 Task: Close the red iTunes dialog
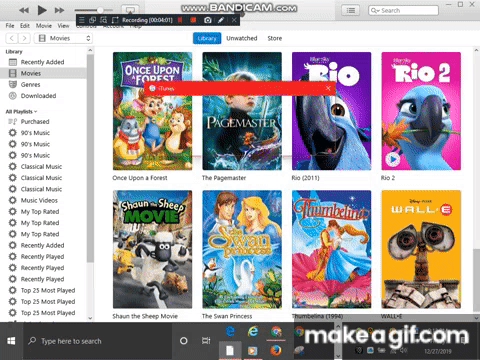(328, 88)
